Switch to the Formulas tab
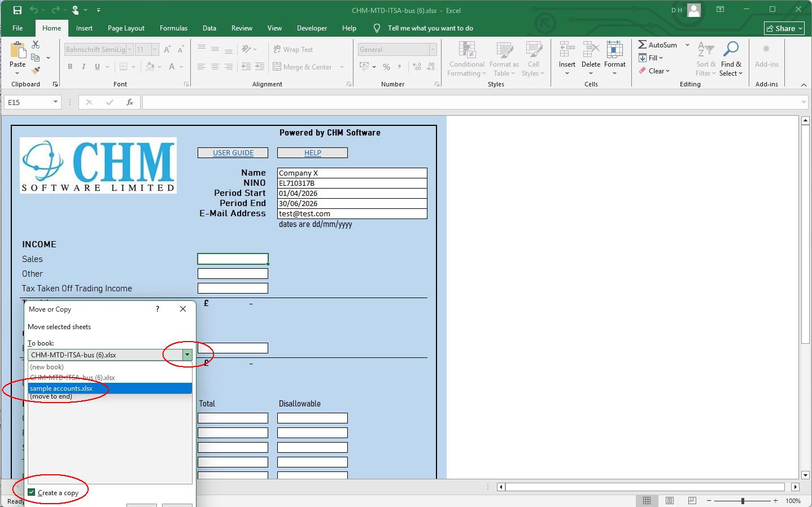 [173, 28]
